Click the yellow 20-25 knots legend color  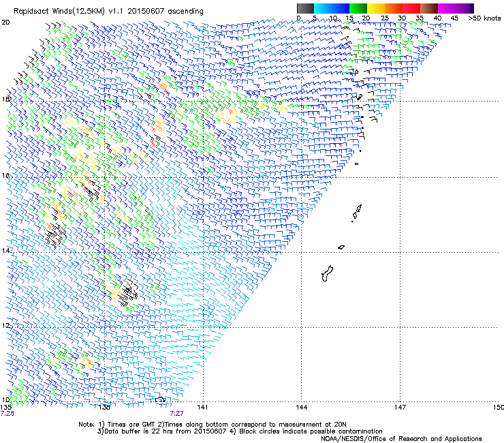[376, 8]
